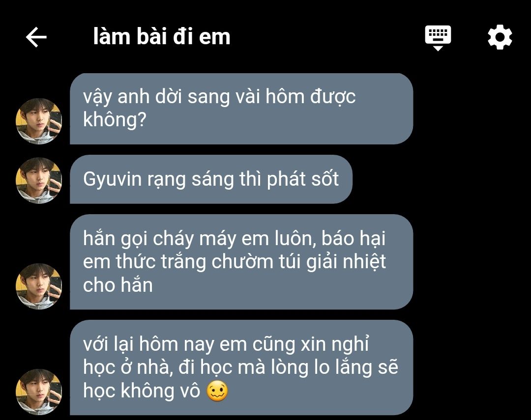Click "cho hắn" at end of third message
The image size is (531, 420).
[118, 284]
